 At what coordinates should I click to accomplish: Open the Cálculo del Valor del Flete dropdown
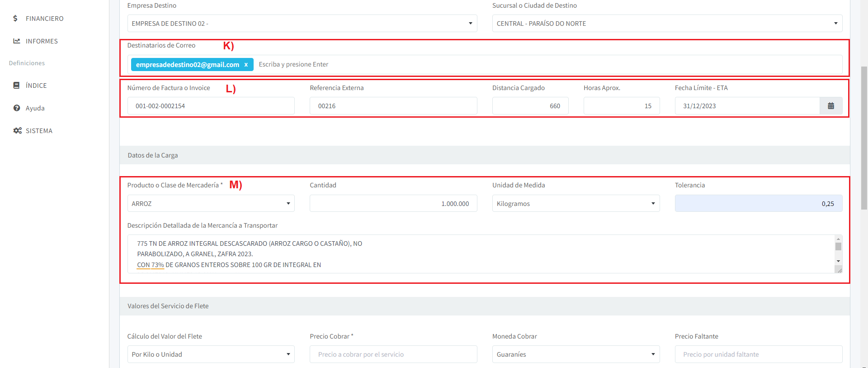pos(211,354)
